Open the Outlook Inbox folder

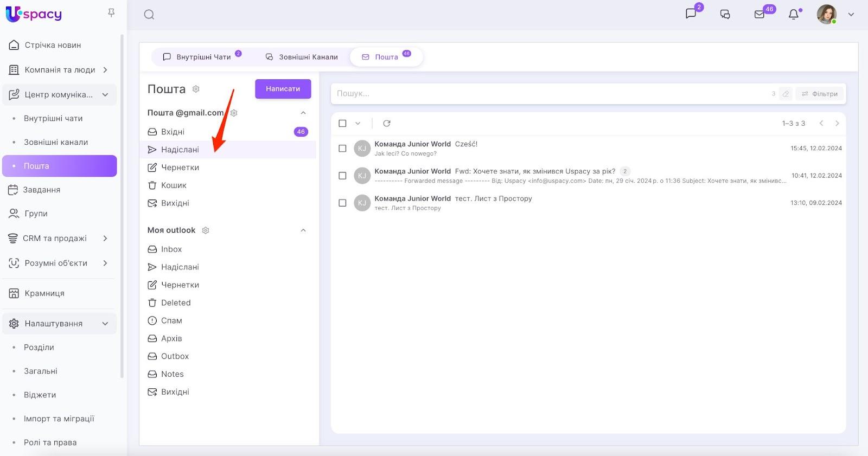coord(228,249)
